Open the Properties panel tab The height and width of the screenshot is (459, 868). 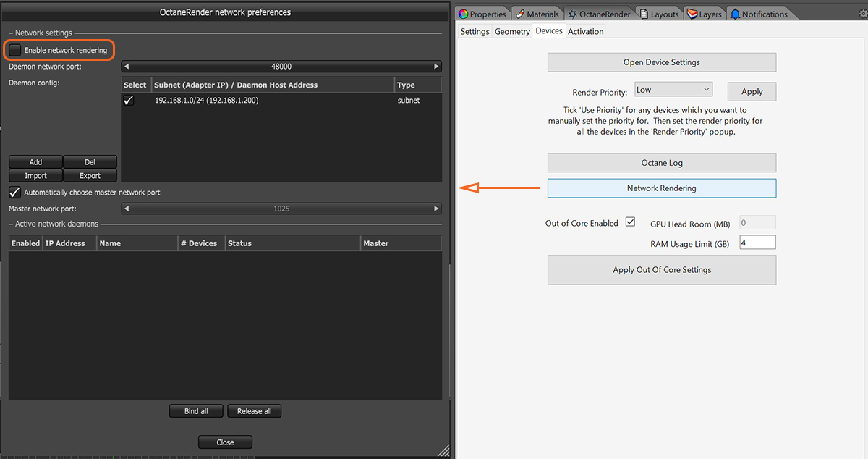tap(482, 14)
